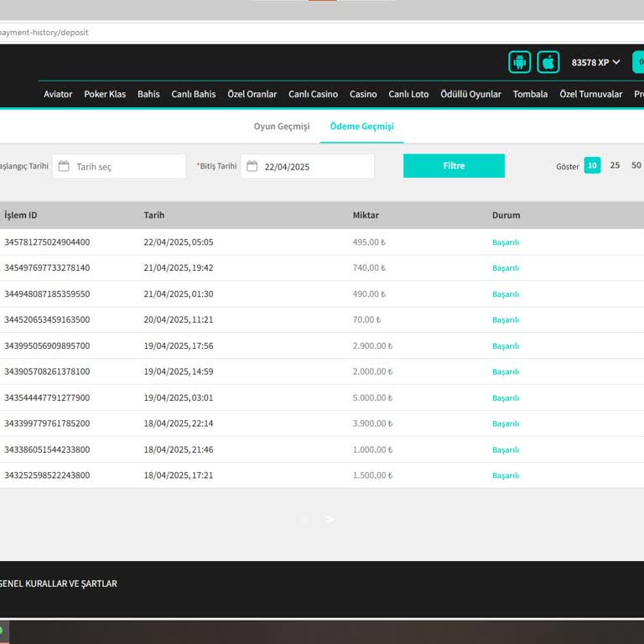
Task: Switch to Oyun Geçmişi tab
Action: (282, 127)
